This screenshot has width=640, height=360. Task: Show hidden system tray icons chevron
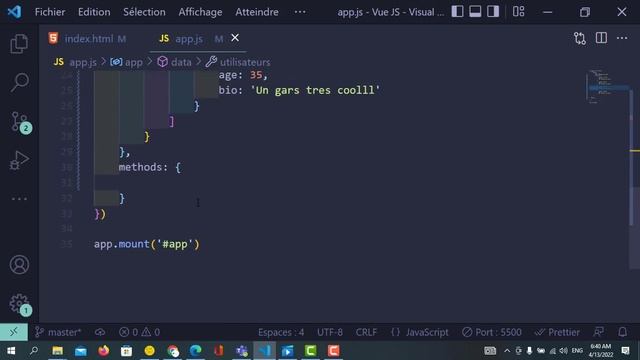click(x=507, y=351)
